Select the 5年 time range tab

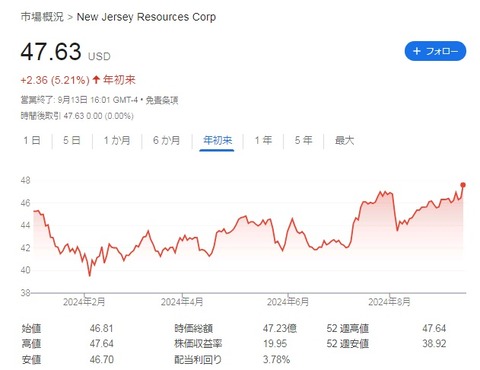[303, 140]
